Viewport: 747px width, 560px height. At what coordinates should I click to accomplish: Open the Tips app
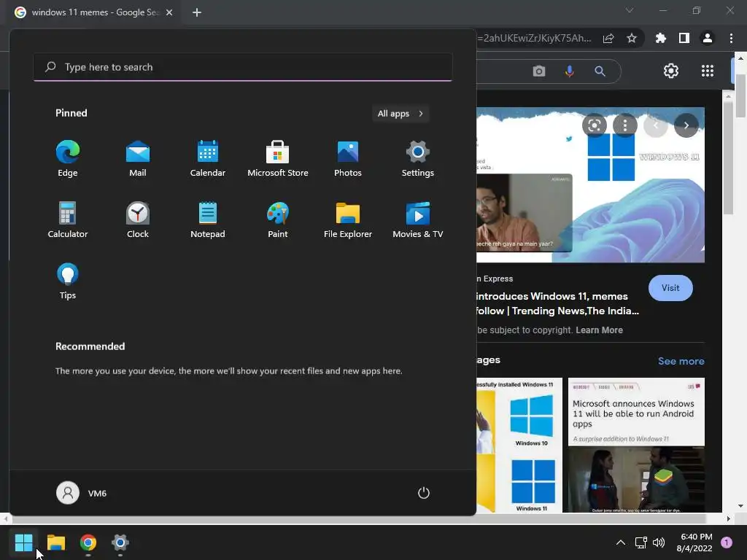coord(68,281)
